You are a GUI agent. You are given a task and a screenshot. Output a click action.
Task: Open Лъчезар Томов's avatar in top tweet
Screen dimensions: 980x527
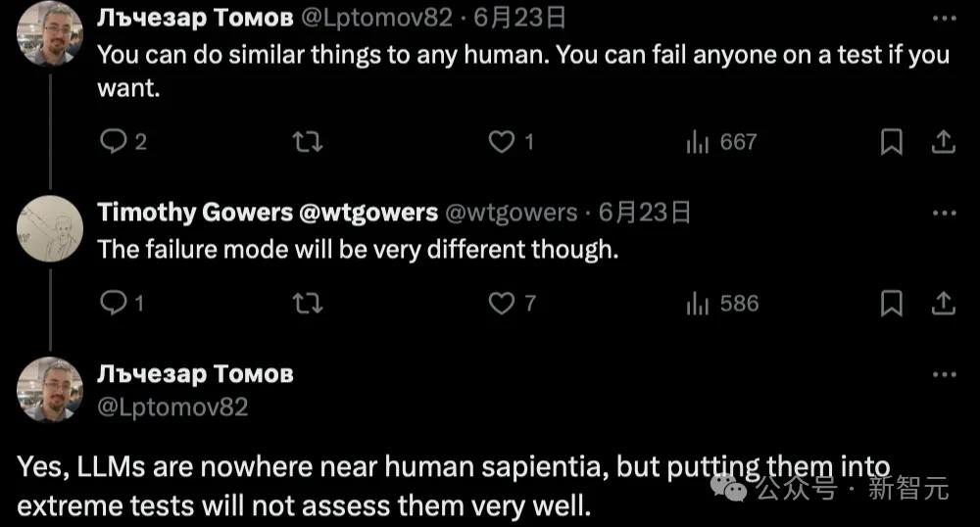click(49, 33)
